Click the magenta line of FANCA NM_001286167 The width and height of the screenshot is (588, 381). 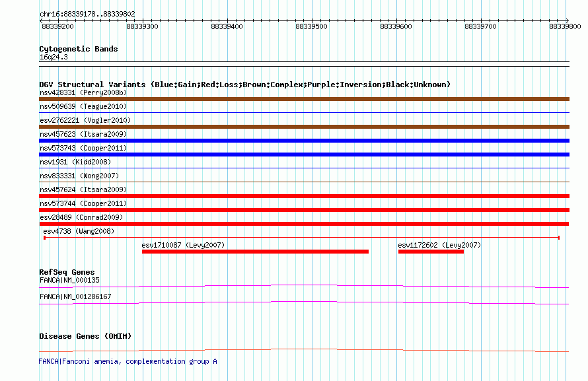click(304, 302)
